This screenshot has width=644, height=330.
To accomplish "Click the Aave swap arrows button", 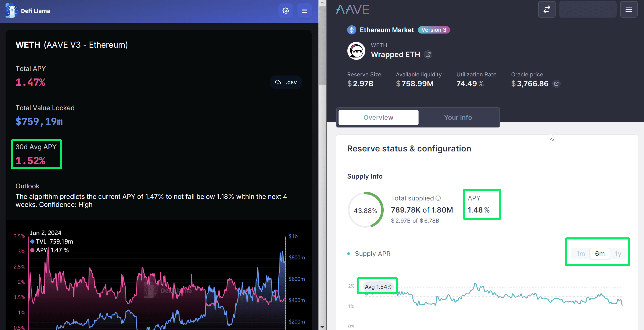I will tap(547, 10).
